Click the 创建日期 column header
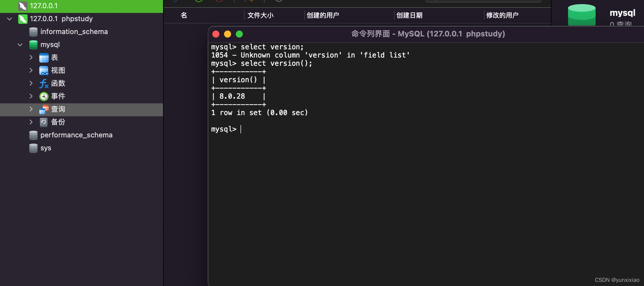Screen dimensions: 644x286 409,15
